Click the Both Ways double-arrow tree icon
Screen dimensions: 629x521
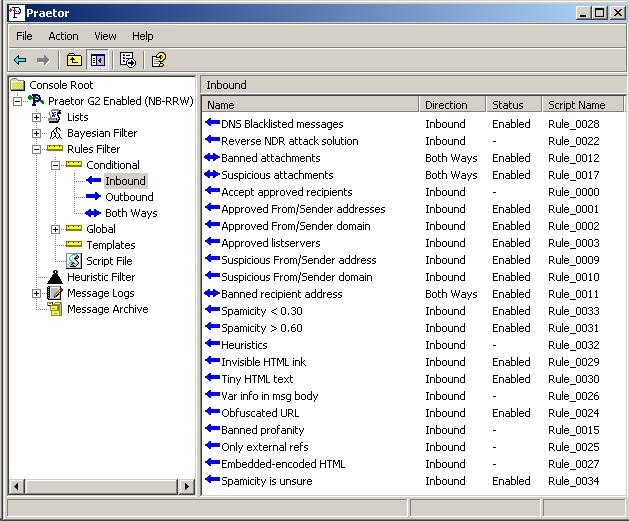click(93, 213)
